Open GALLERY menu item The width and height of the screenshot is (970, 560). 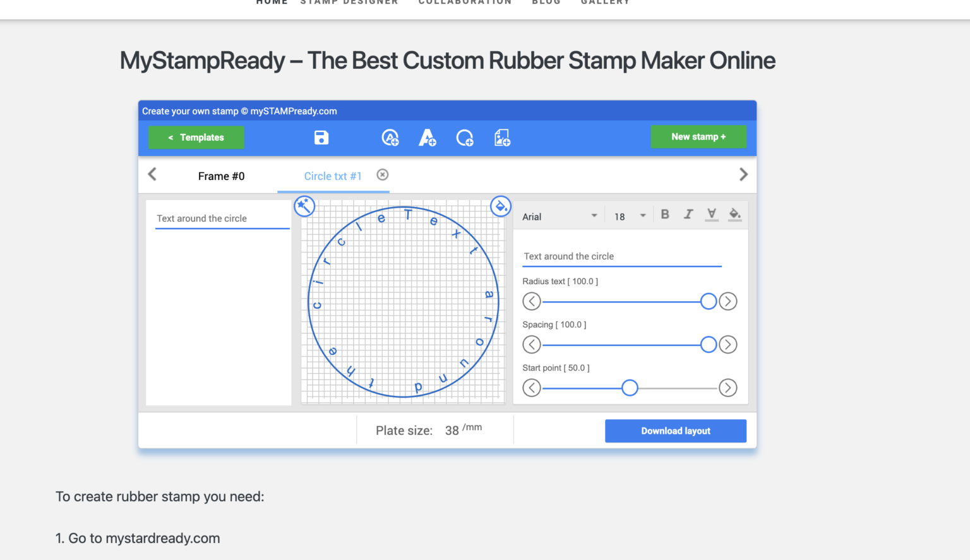[x=605, y=2]
